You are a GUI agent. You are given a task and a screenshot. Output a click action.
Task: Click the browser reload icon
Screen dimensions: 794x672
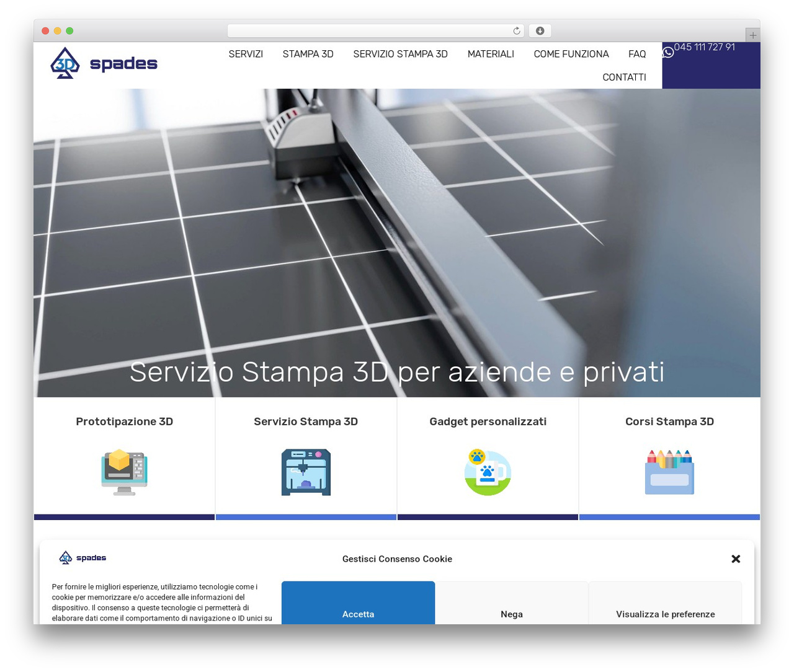[x=517, y=31]
